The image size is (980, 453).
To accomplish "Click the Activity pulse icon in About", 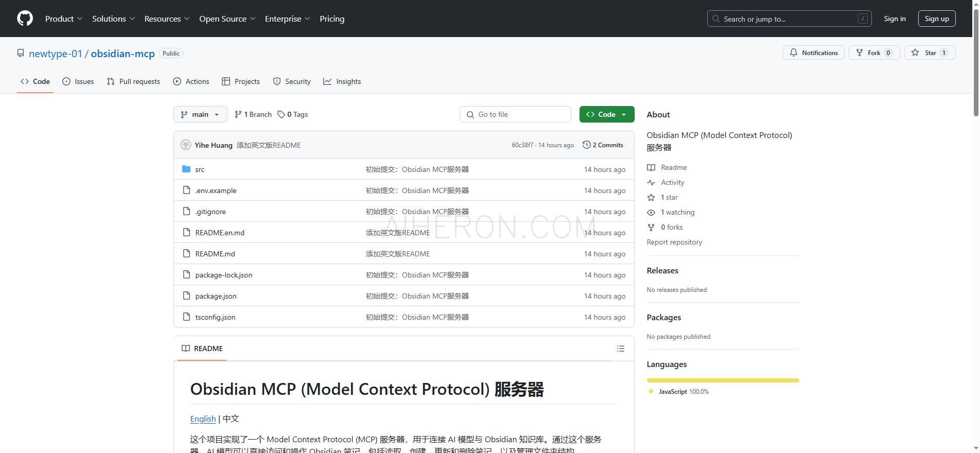I will (651, 182).
